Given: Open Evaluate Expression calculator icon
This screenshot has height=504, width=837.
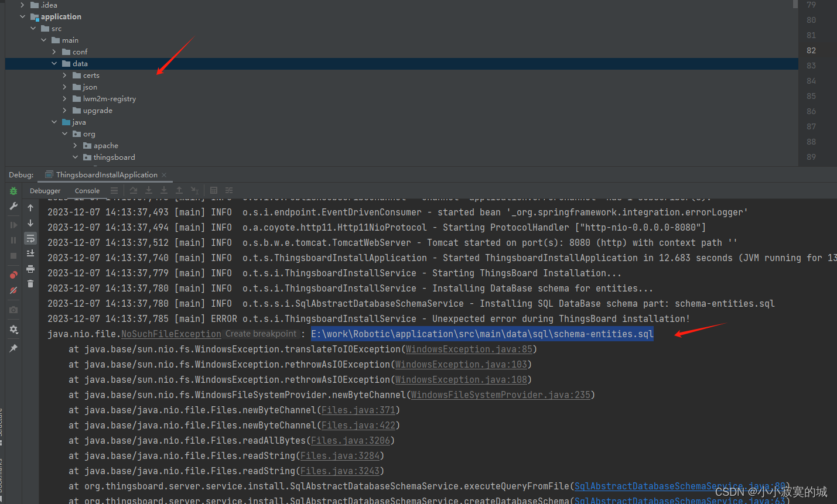Looking at the screenshot, I should tap(214, 191).
